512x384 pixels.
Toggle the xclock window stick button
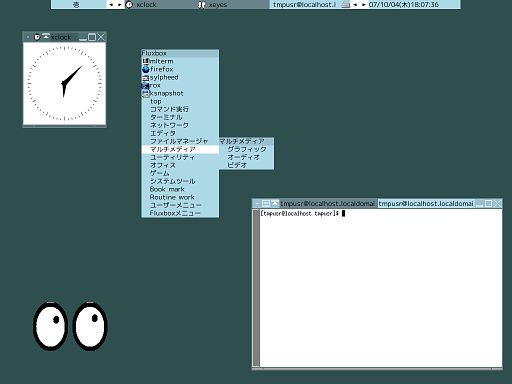[x=28, y=37]
